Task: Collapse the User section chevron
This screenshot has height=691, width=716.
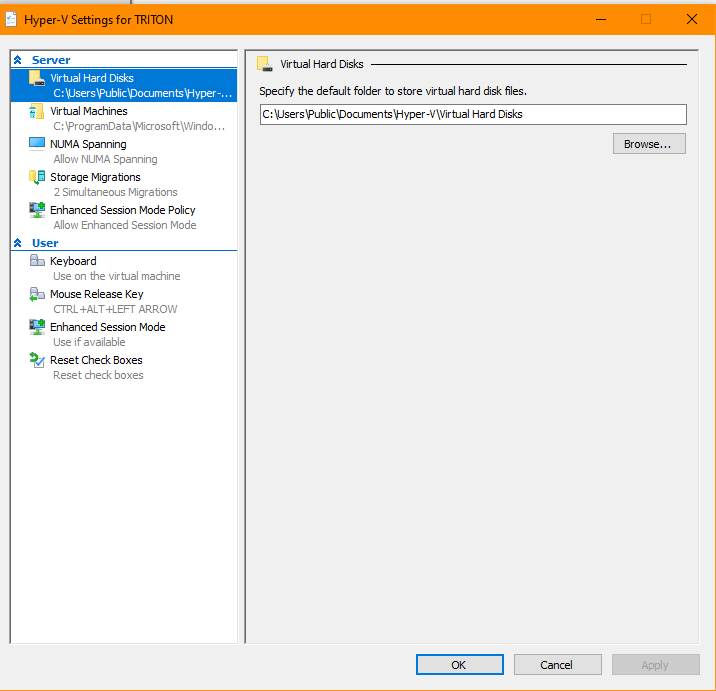Action: point(18,243)
